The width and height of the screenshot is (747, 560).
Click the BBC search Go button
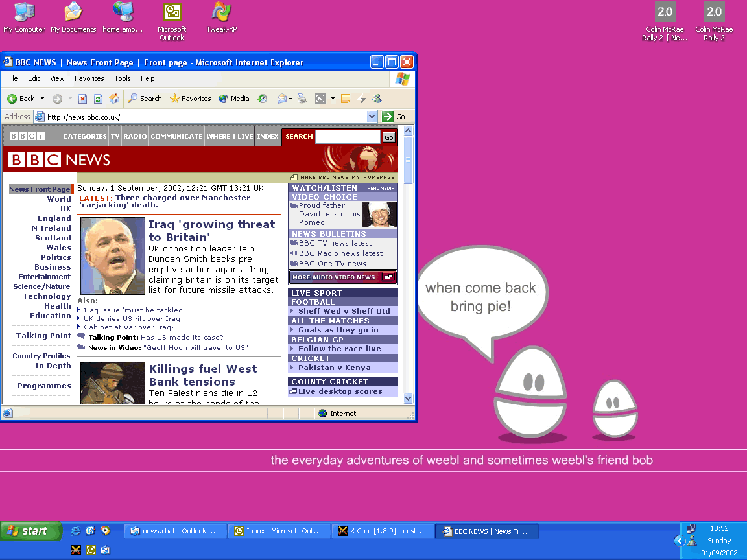pyautogui.click(x=388, y=137)
